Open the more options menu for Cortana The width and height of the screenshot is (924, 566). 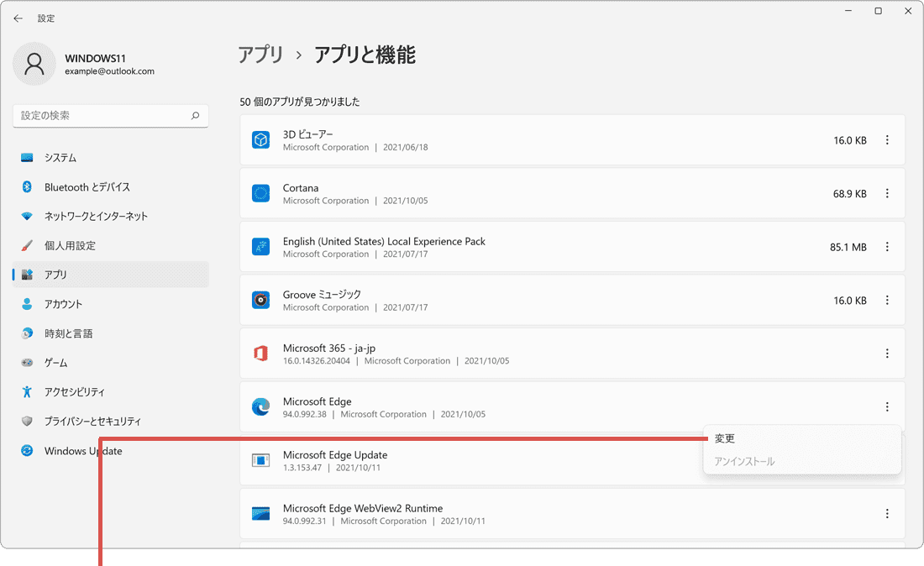887,193
